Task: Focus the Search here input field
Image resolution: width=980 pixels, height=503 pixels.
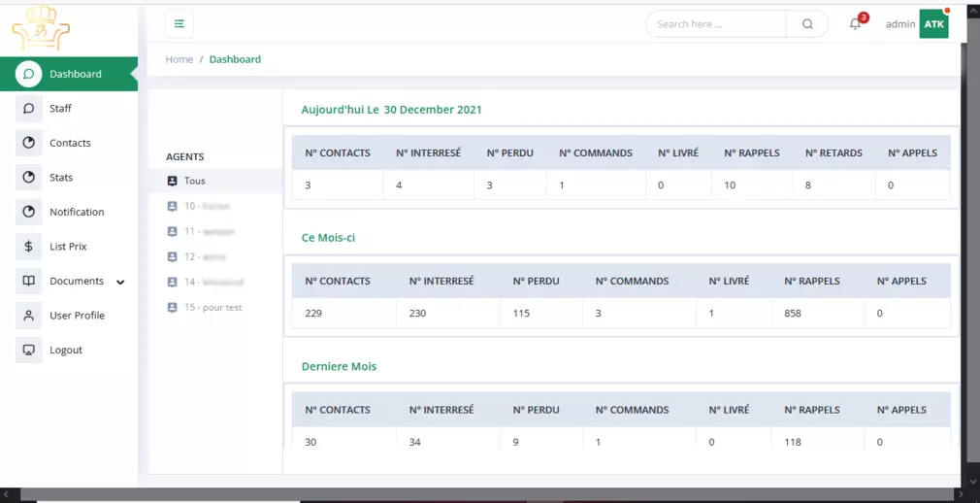Action: pyautogui.click(x=716, y=24)
